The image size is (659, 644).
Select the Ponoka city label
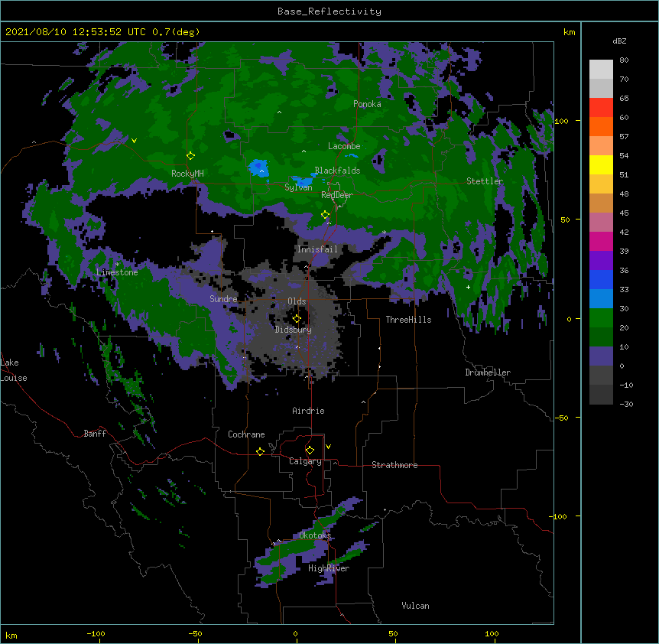[367, 104]
